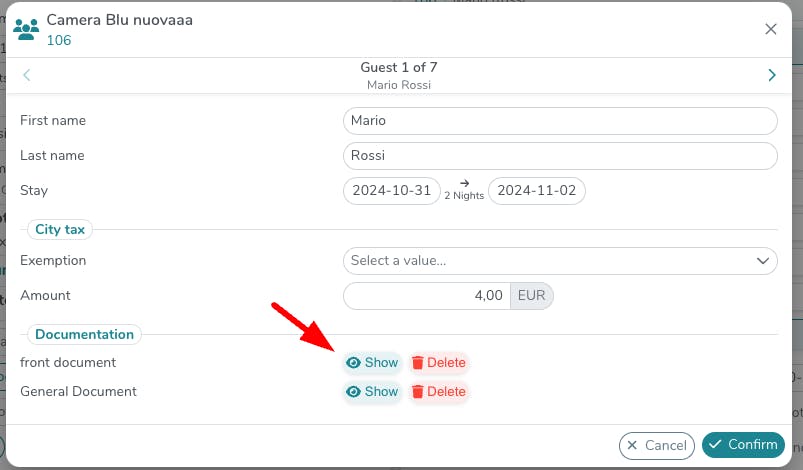Click the Last name field containing Rossi
Viewport: 803px width, 470px height.
(x=560, y=156)
